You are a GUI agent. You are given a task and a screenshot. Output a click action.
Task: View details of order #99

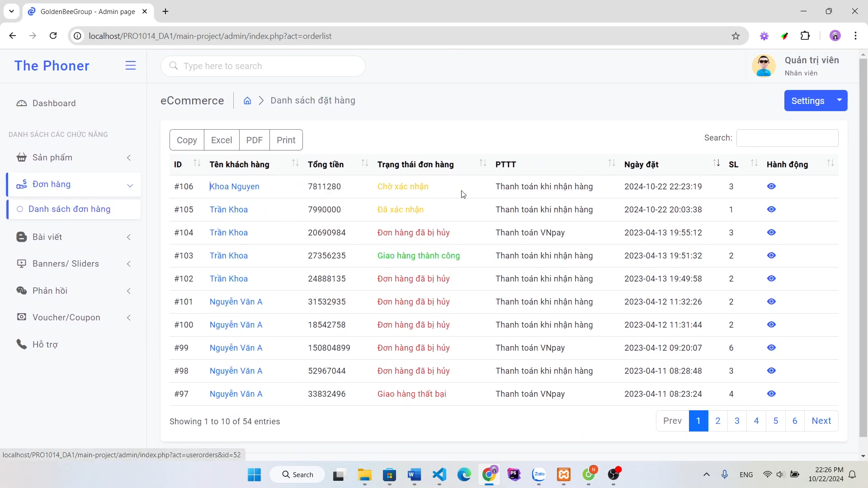[771, 348]
